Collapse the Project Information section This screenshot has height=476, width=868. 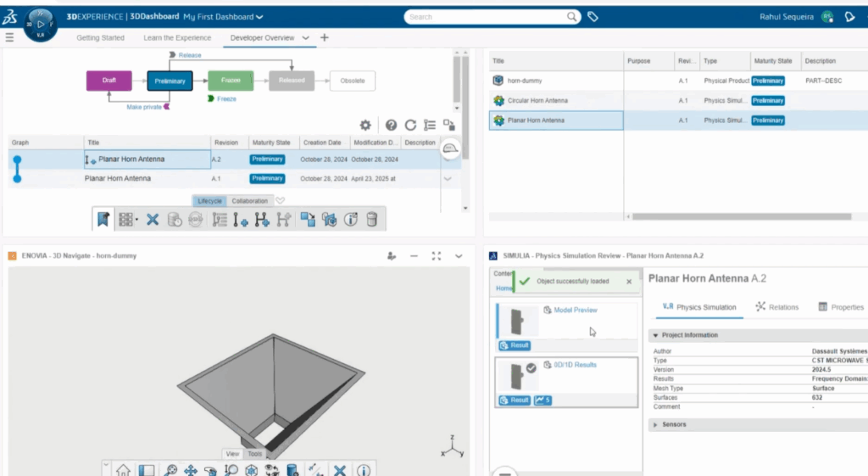[655, 335]
